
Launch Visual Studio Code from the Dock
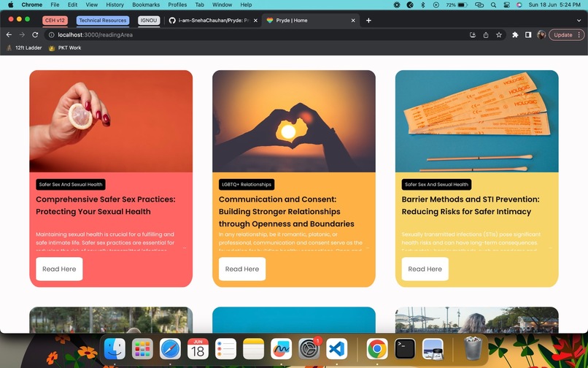tap(336, 349)
